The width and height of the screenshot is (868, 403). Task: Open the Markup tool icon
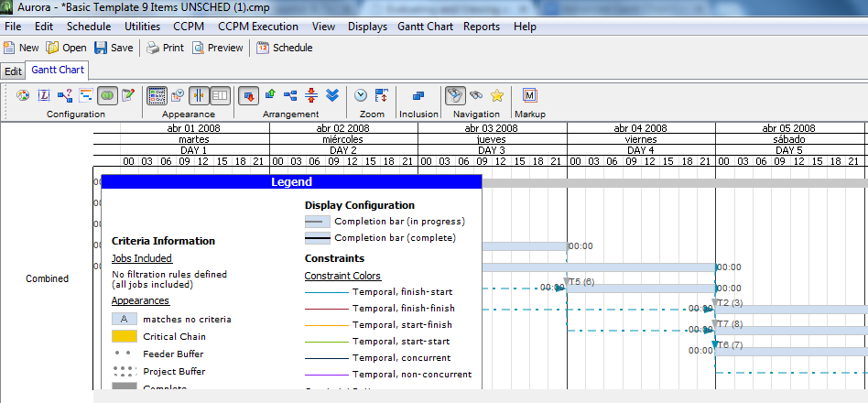tap(529, 95)
